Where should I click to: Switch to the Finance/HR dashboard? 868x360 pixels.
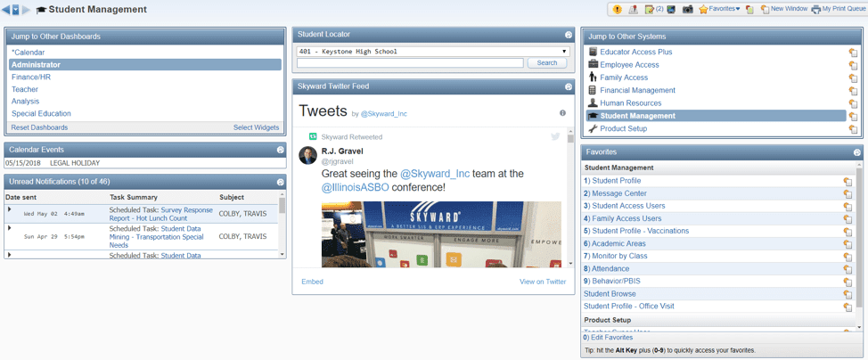31,78
